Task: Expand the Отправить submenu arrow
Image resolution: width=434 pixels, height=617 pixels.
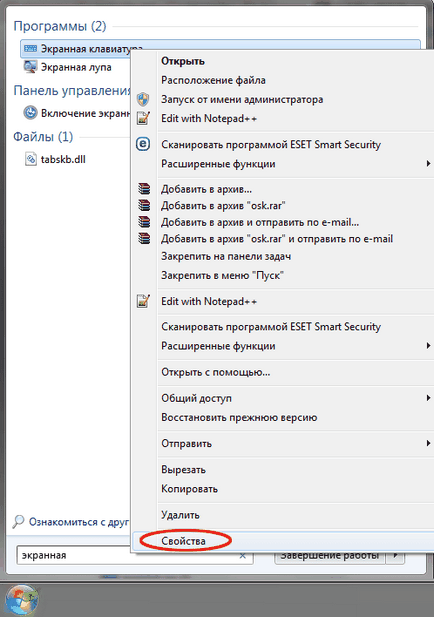Action: point(428,443)
